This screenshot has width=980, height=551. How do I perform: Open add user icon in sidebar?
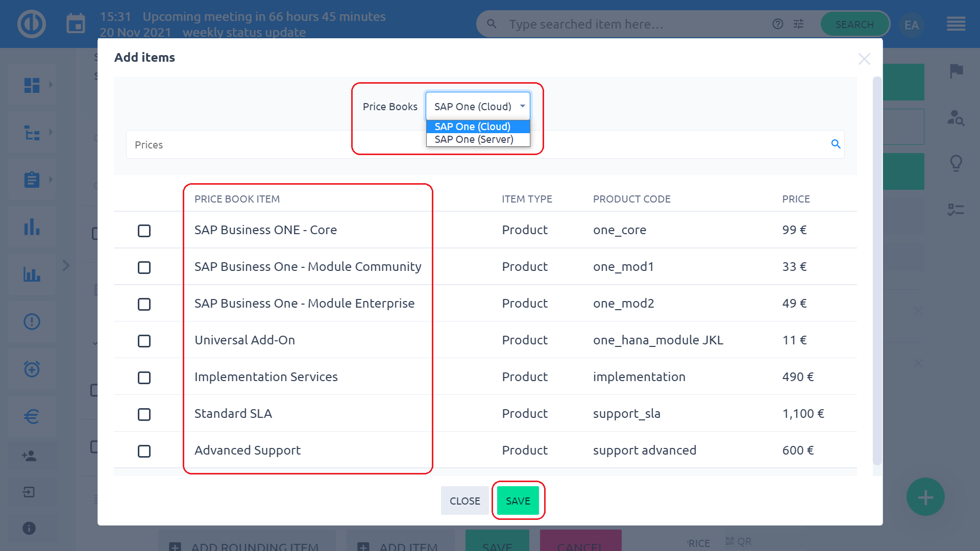tap(29, 456)
